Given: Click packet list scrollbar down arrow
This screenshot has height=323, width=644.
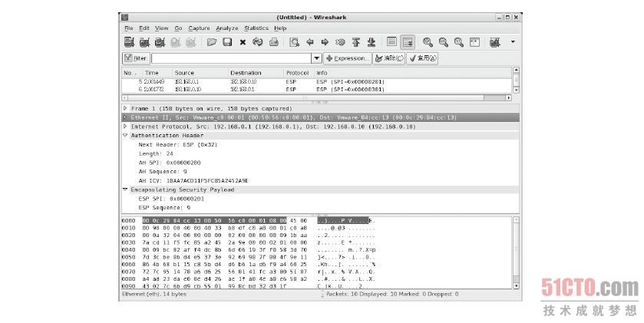Looking at the screenshot, I should click(517, 90).
